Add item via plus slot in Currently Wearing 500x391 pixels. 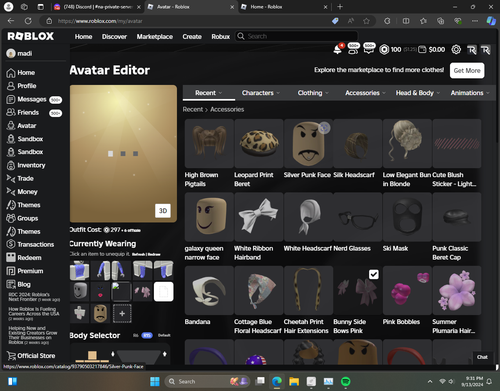[122, 313]
